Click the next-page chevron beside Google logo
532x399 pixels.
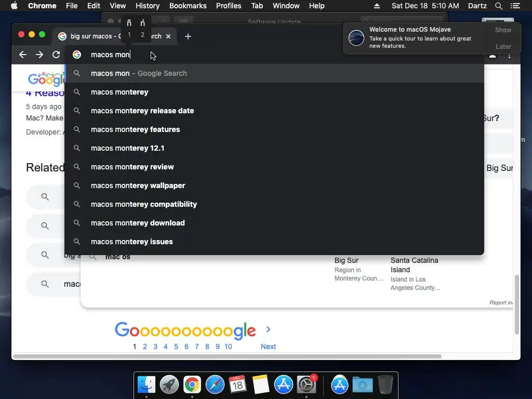pyautogui.click(x=268, y=329)
